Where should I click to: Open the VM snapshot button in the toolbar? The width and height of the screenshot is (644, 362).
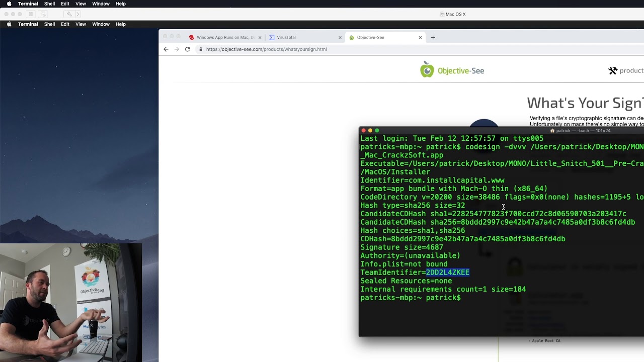pyautogui.click(x=42, y=14)
